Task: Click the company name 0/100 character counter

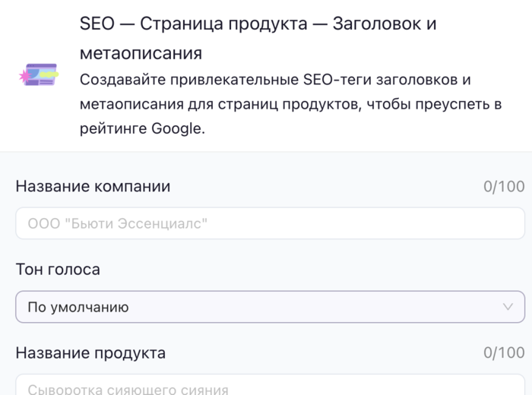Action: [x=503, y=187]
